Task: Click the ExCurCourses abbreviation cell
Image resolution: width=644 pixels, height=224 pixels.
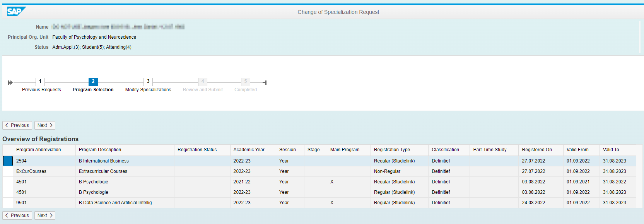Action: tap(44, 171)
